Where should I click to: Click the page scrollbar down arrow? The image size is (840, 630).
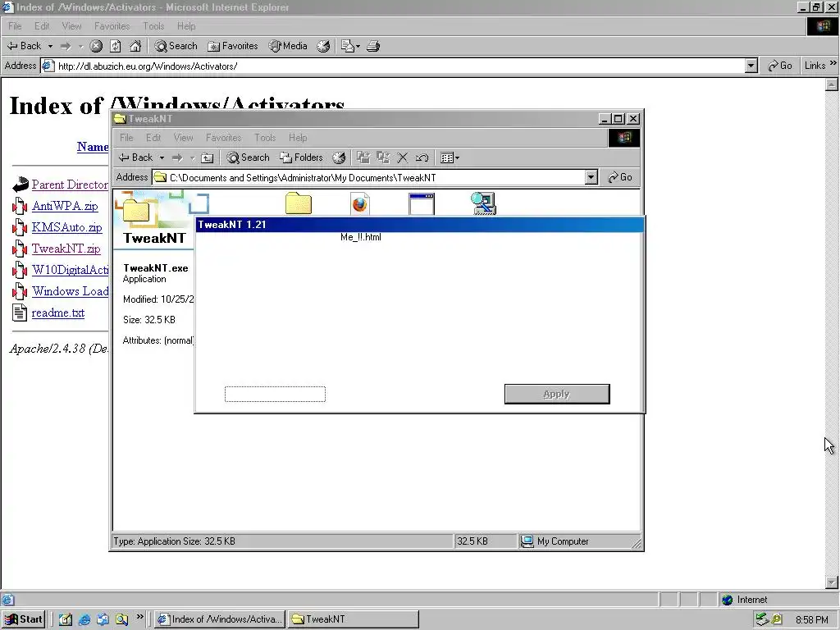pos(832,582)
